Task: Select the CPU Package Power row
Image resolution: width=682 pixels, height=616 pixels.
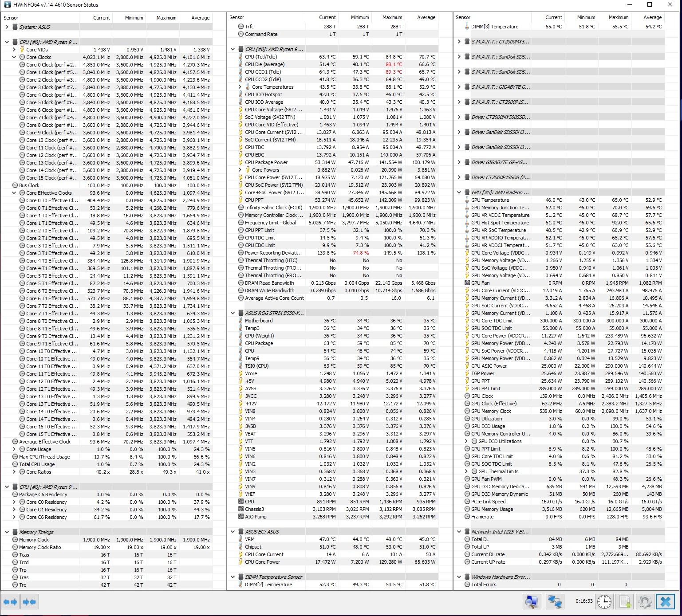Action: click(333, 162)
